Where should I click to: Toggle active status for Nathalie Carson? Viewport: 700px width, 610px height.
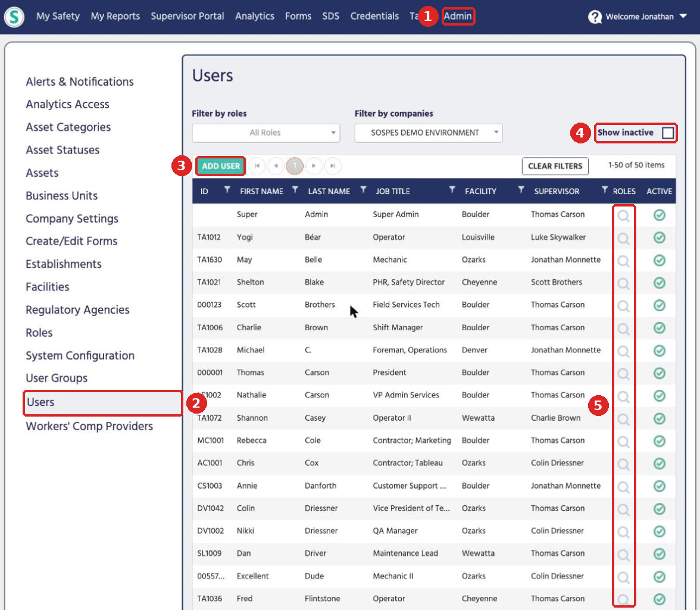[660, 396]
